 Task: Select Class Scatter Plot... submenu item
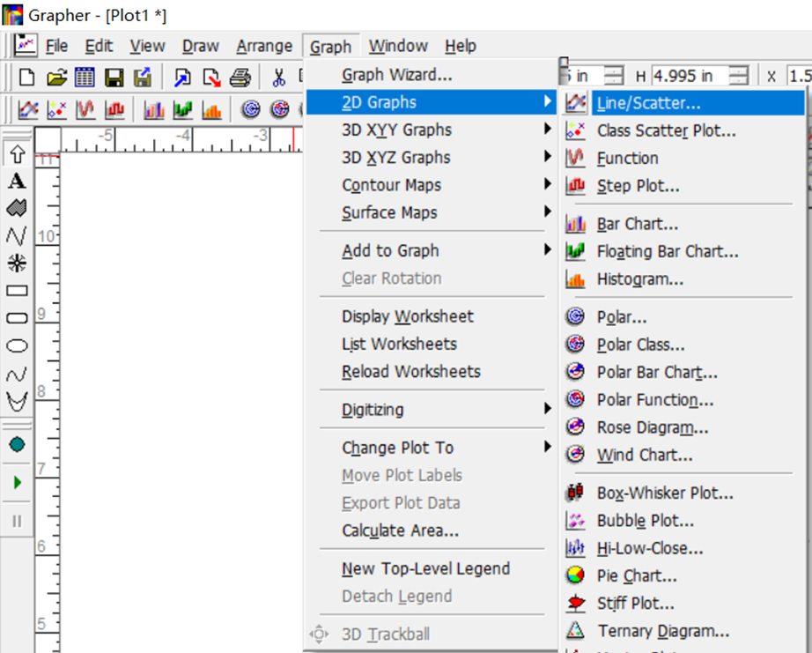point(683,130)
